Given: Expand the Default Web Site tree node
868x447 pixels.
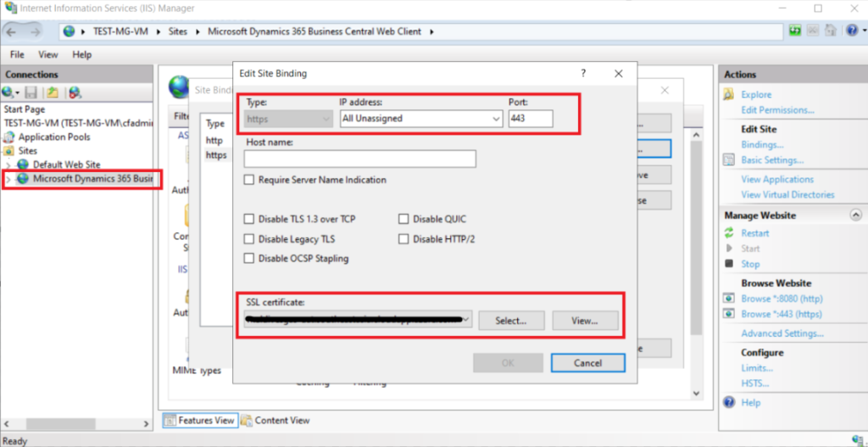Looking at the screenshot, I should click(8, 165).
